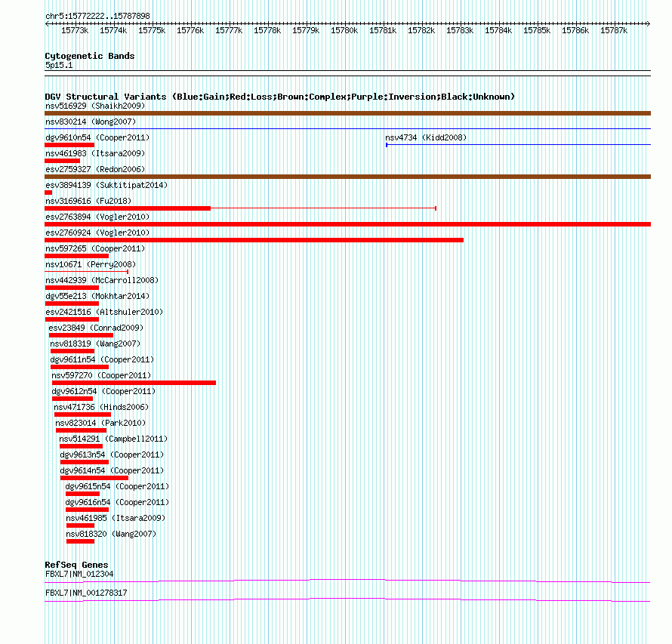
Task: Click dgv9615n54 (Cooper2011) label
Action: (117, 486)
